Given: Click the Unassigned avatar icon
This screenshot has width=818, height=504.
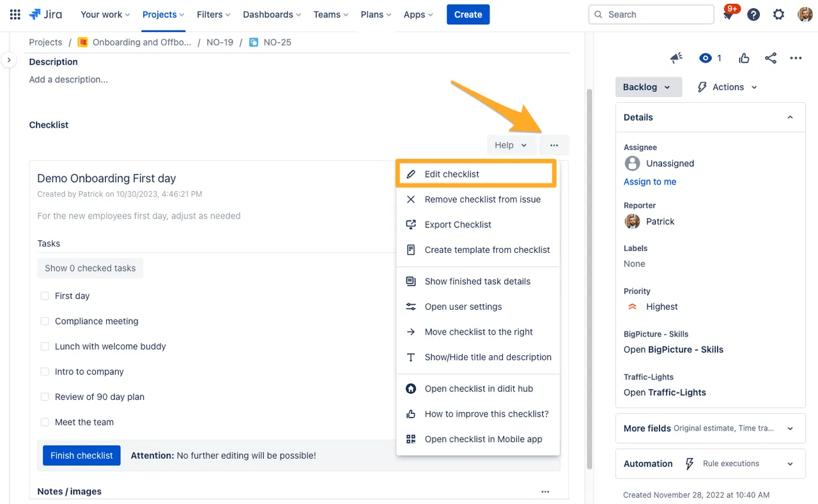Looking at the screenshot, I should click(x=632, y=164).
